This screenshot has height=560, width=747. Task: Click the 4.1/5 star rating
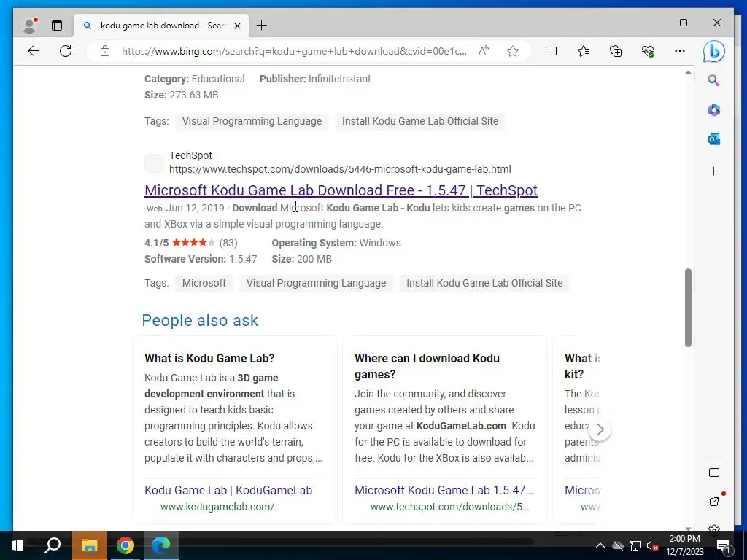tap(190, 243)
